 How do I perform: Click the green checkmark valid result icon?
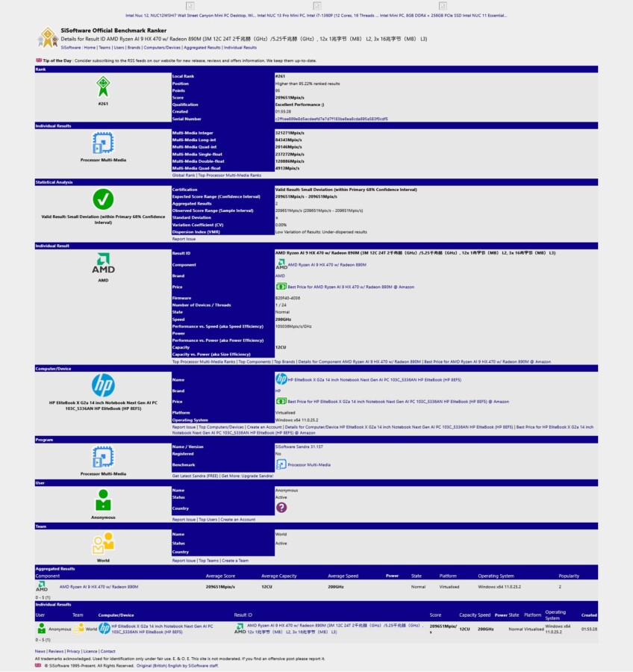pyautogui.click(x=103, y=199)
